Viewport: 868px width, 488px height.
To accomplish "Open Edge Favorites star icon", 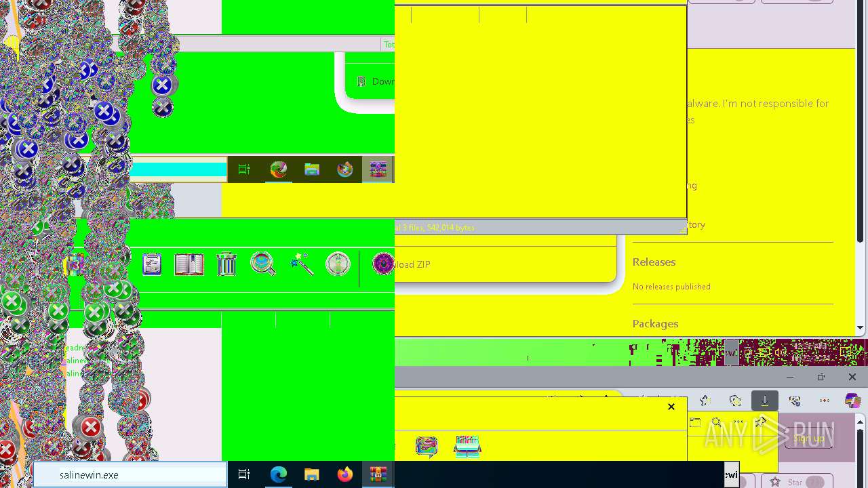I will (x=705, y=401).
